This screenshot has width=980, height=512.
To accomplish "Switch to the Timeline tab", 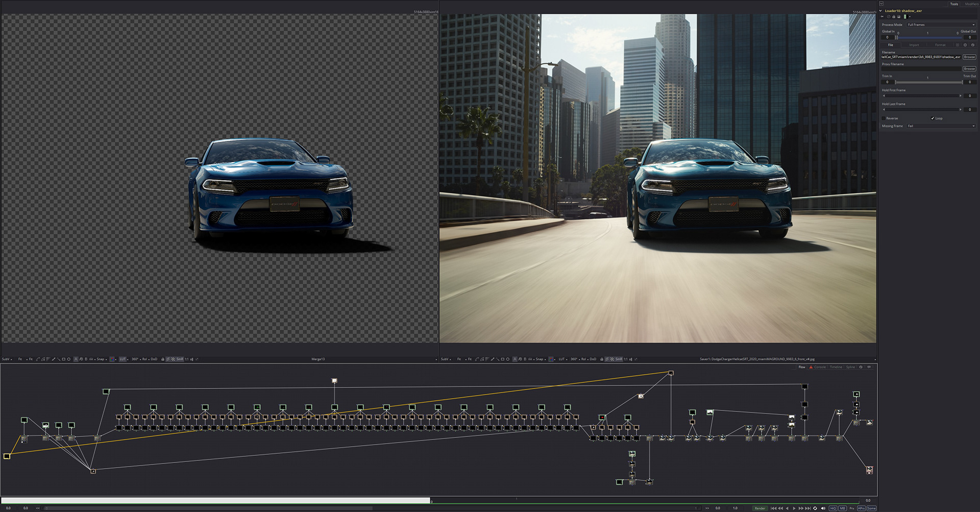I will click(836, 367).
